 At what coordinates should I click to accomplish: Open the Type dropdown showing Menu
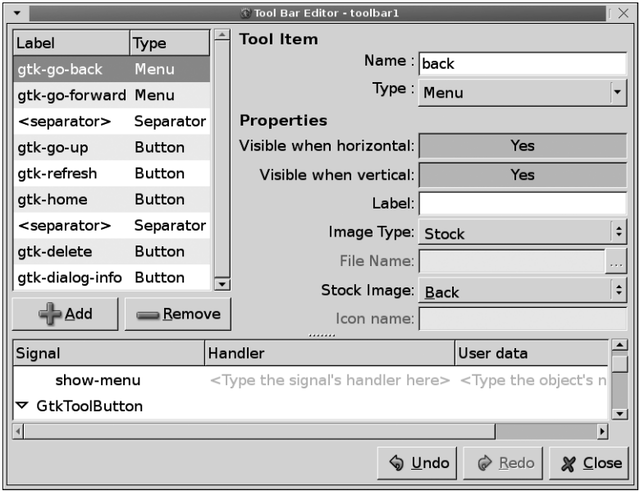click(x=521, y=93)
